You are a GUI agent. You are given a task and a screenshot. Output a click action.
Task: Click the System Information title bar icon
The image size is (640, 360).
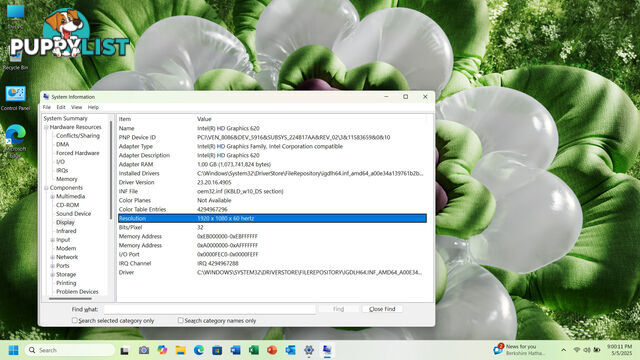click(x=46, y=97)
